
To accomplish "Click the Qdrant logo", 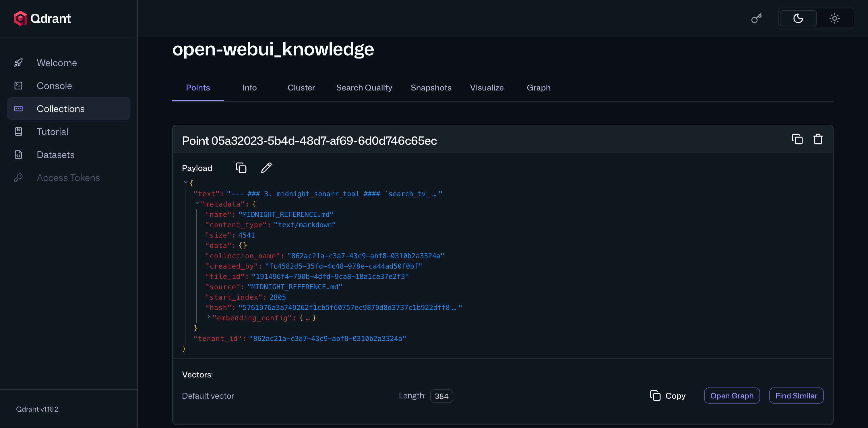I will (42, 18).
